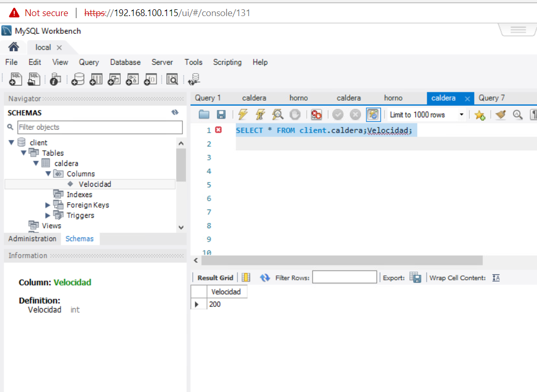Collapse the Columns node
Screen dimensions: 537x392
(x=48, y=174)
